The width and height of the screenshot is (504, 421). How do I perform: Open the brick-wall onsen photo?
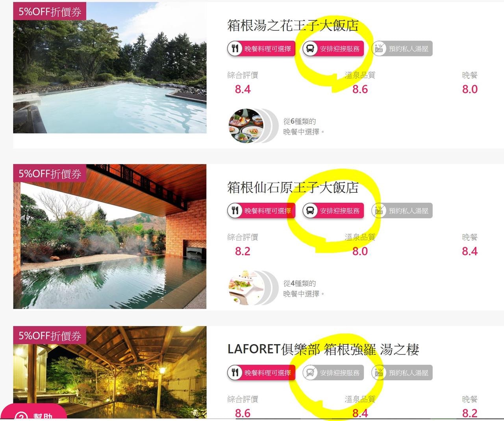tap(110, 237)
